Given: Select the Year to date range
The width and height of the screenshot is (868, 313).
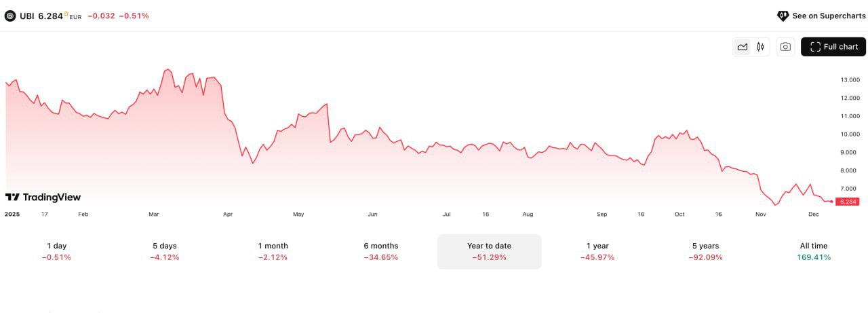Looking at the screenshot, I should (x=489, y=251).
